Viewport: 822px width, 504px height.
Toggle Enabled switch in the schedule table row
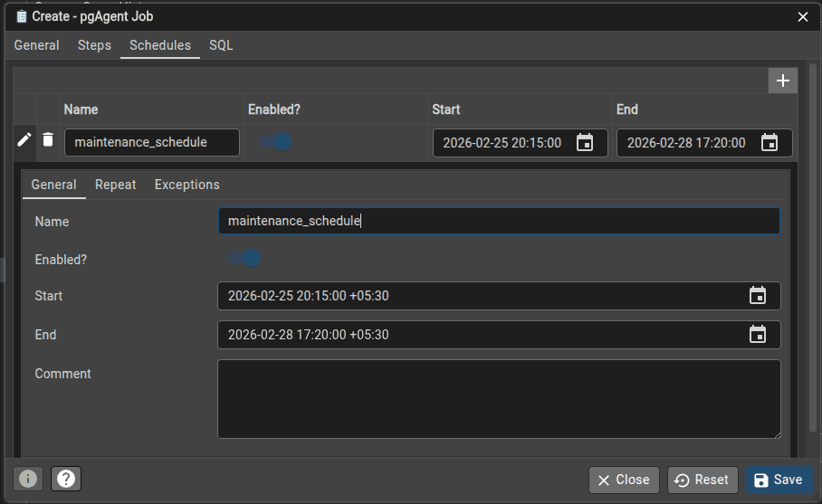click(x=276, y=141)
